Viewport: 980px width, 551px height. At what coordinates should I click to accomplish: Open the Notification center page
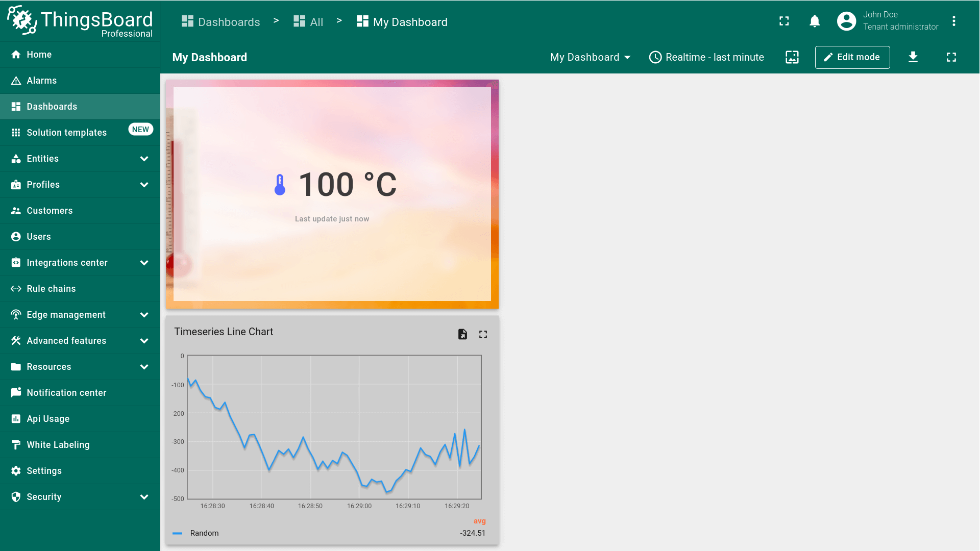80,393
